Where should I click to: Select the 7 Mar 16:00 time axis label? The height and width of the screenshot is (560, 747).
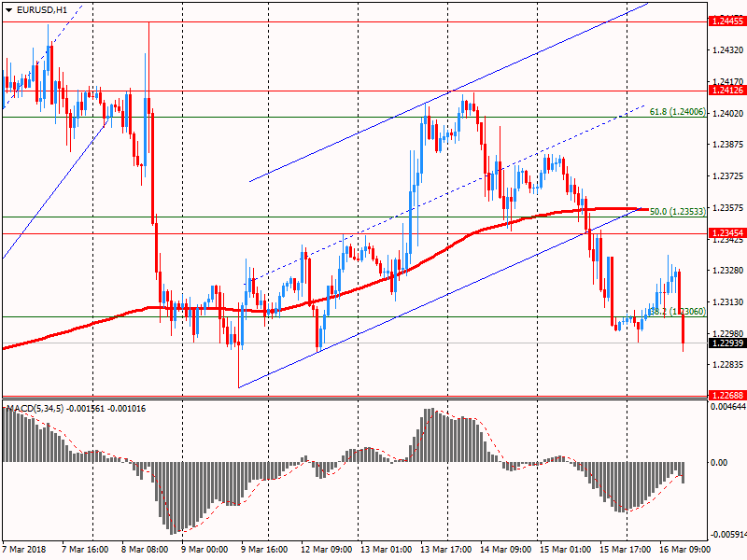[x=85, y=550]
